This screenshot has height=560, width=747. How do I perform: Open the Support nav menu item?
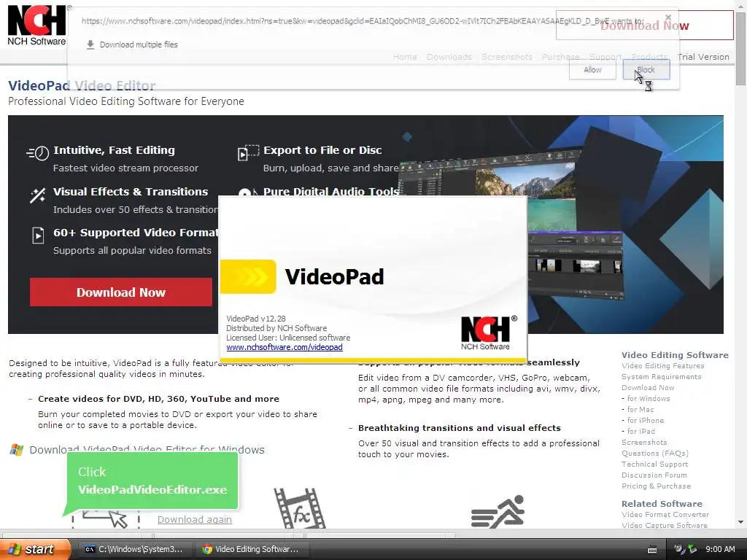[x=605, y=57]
